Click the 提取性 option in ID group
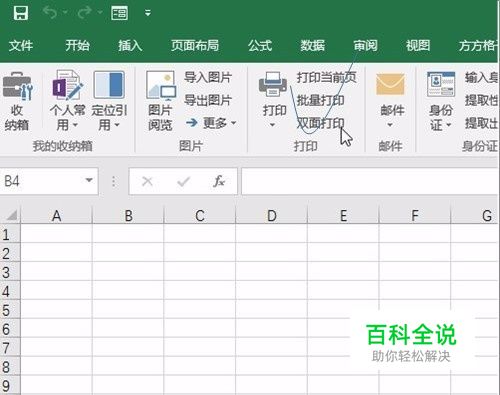This screenshot has width=500, height=395. tap(481, 100)
